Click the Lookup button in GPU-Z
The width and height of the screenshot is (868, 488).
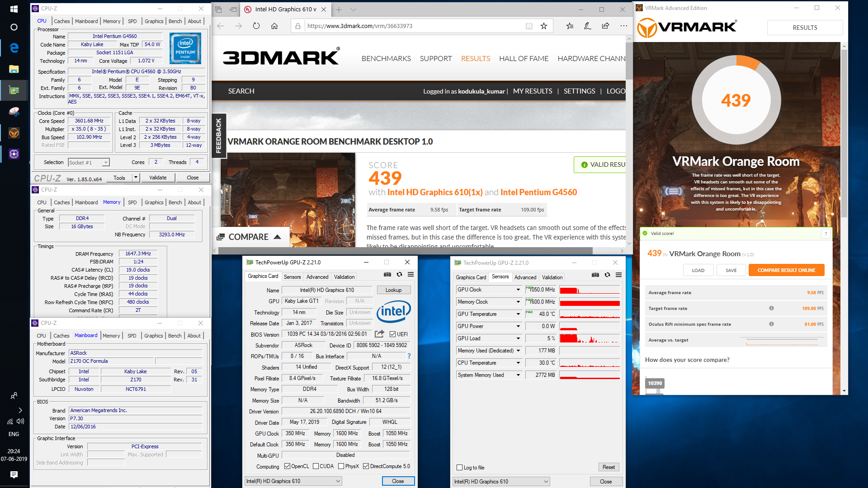click(x=393, y=290)
